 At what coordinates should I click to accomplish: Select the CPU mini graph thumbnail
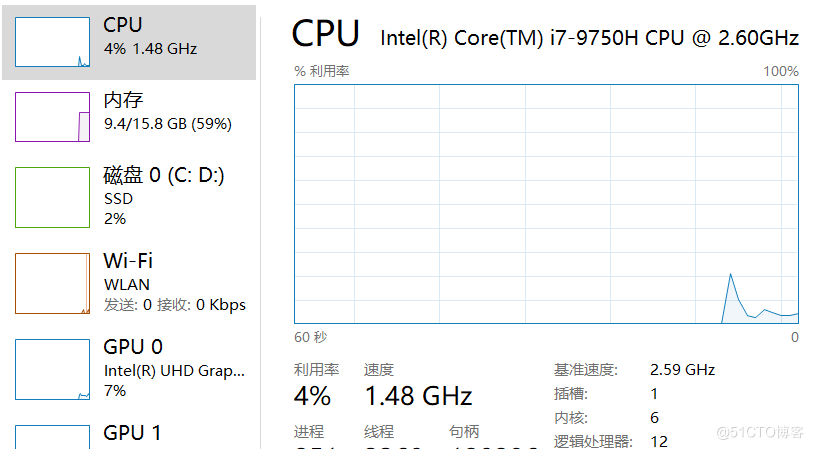(52, 42)
